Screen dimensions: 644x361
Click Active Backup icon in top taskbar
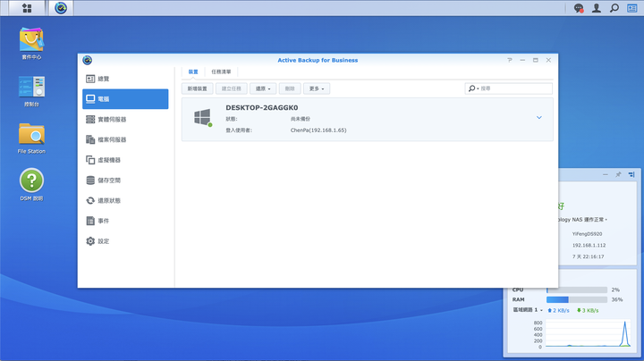point(61,8)
